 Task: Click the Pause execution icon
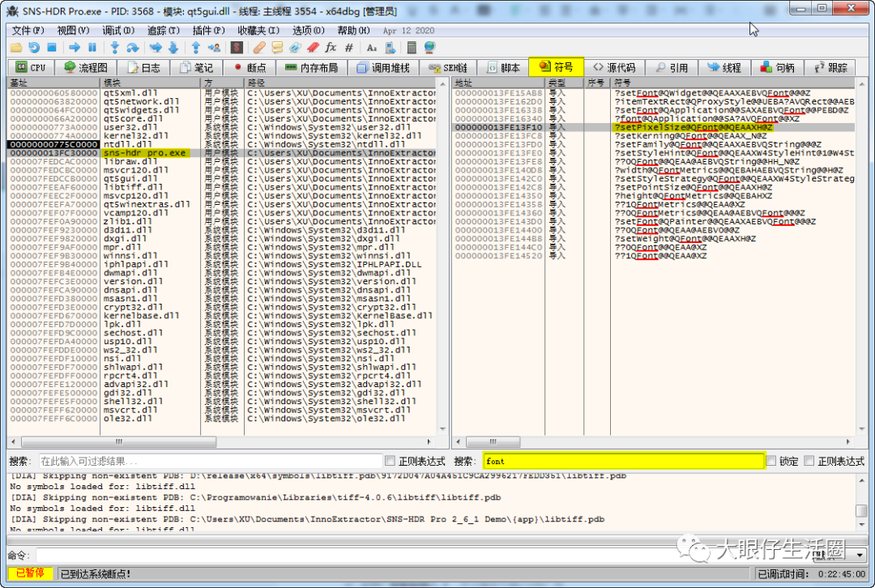tap(92, 48)
